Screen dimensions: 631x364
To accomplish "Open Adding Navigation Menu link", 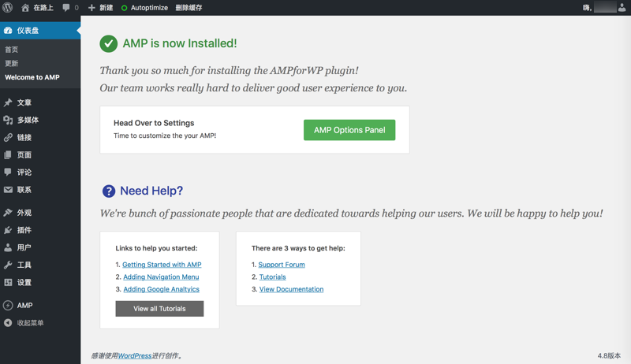I will 161,277.
